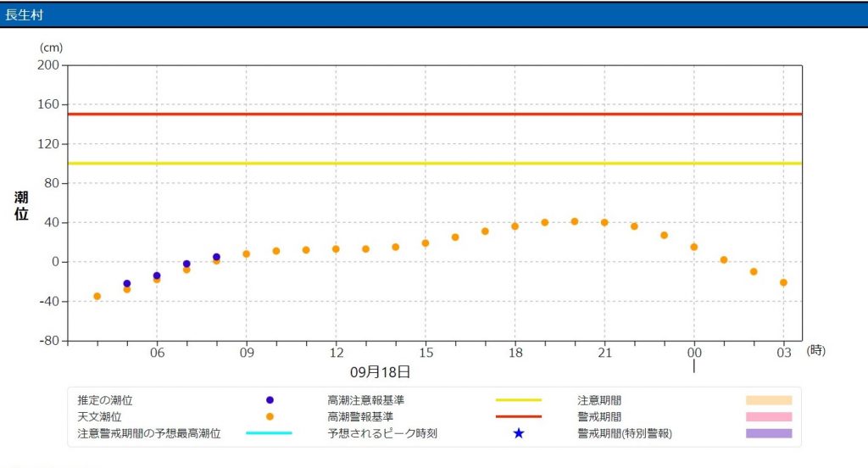Click the 長生村 title in the blue header
The image size is (868, 468).
pos(24,15)
